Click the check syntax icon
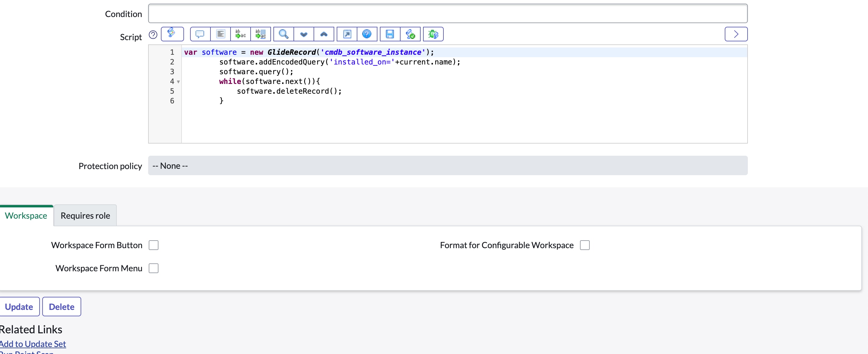This screenshot has width=868, height=354. [410, 34]
